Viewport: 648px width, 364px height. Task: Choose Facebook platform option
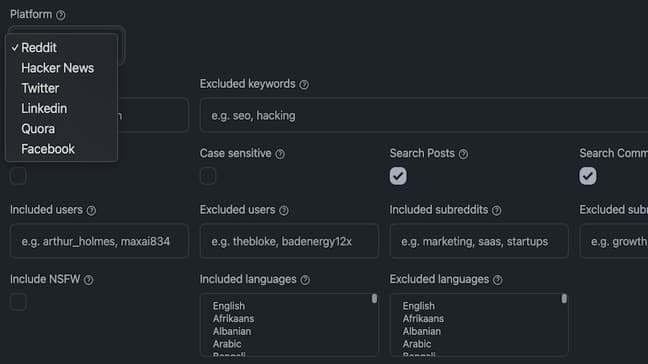click(62, 149)
